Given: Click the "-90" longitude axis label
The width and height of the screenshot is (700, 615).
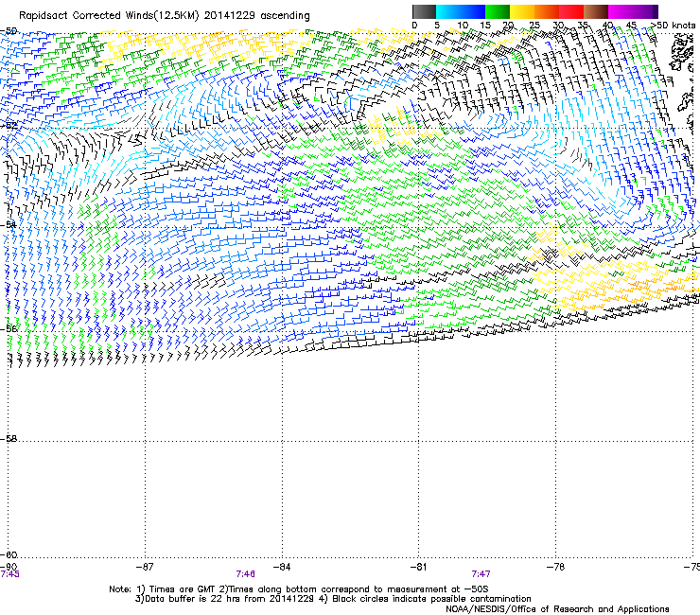Looking at the screenshot, I should pos(9,567).
